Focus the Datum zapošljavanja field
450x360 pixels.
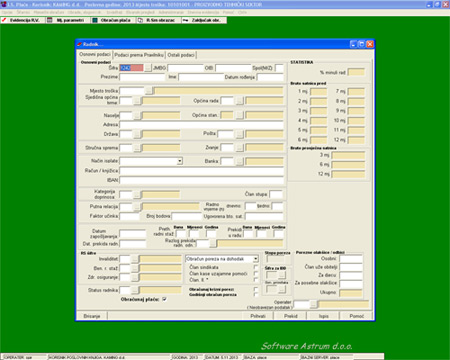pos(132,234)
